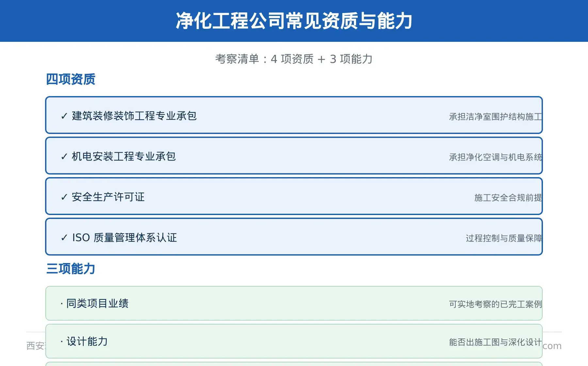This screenshot has height=366, width=588.
Task: Select the 机电安装工程专业承包 item
Action: [294, 156]
